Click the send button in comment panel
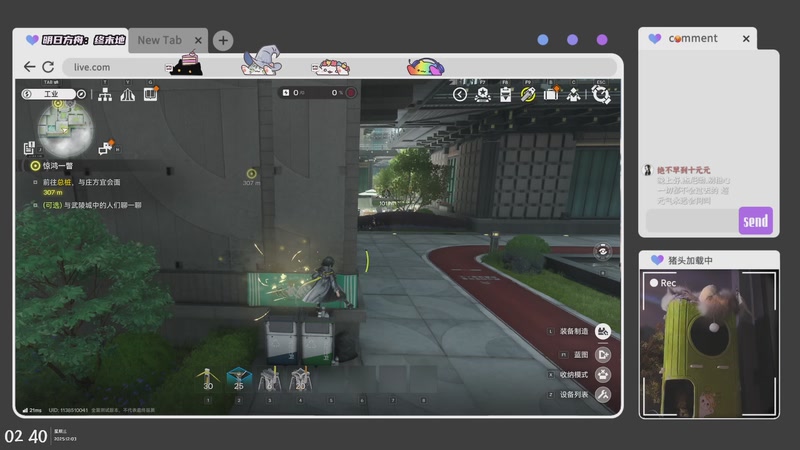 point(756,221)
